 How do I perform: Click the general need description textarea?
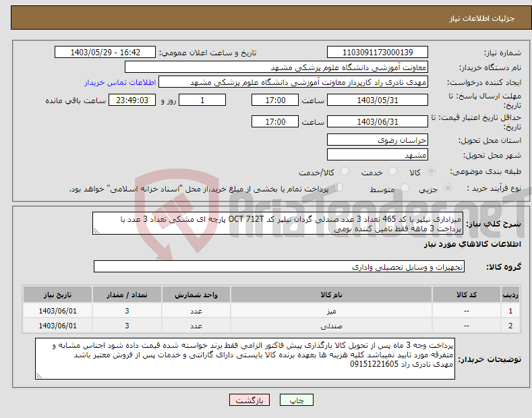(278, 224)
